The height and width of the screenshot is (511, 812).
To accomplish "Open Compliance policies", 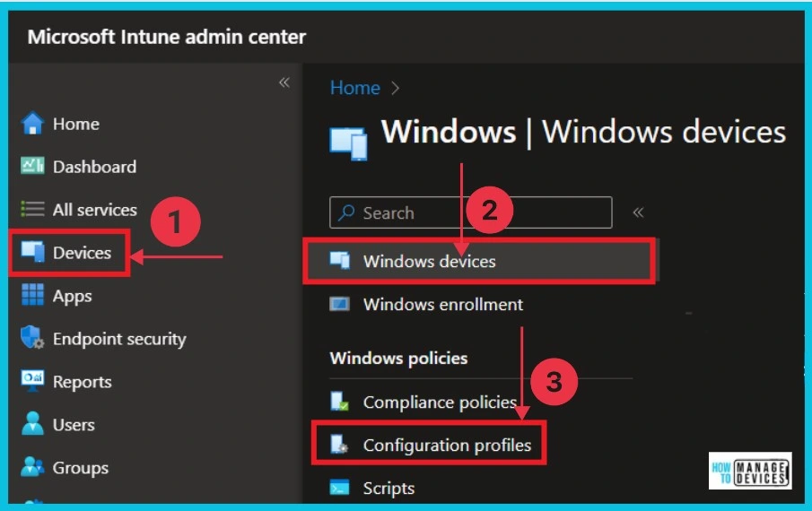I will point(440,402).
